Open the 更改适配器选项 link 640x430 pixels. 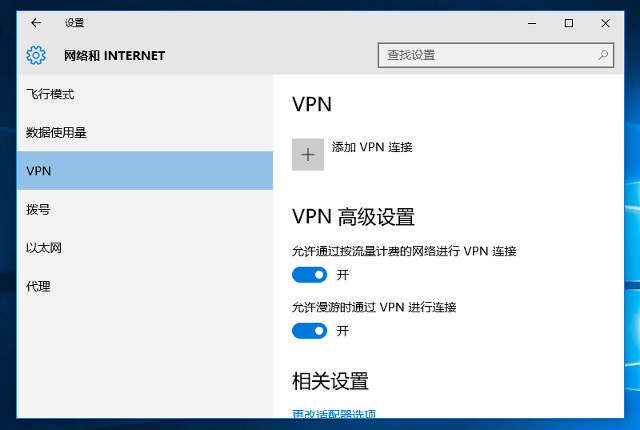(334, 414)
